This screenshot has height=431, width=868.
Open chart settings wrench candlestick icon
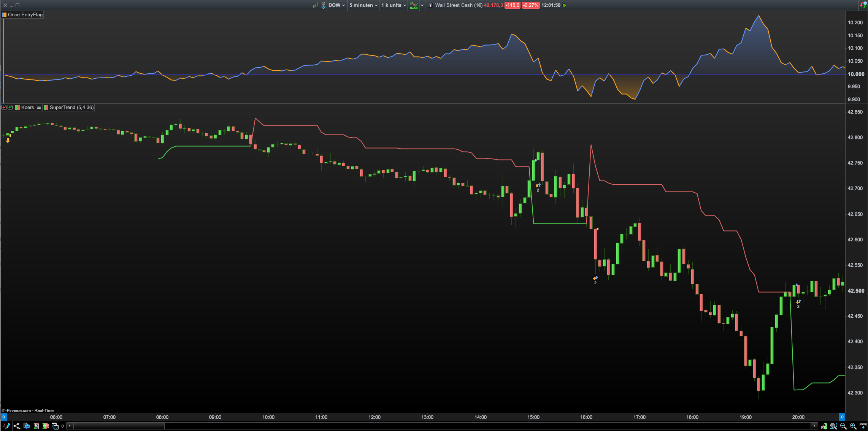[x=824, y=426]
